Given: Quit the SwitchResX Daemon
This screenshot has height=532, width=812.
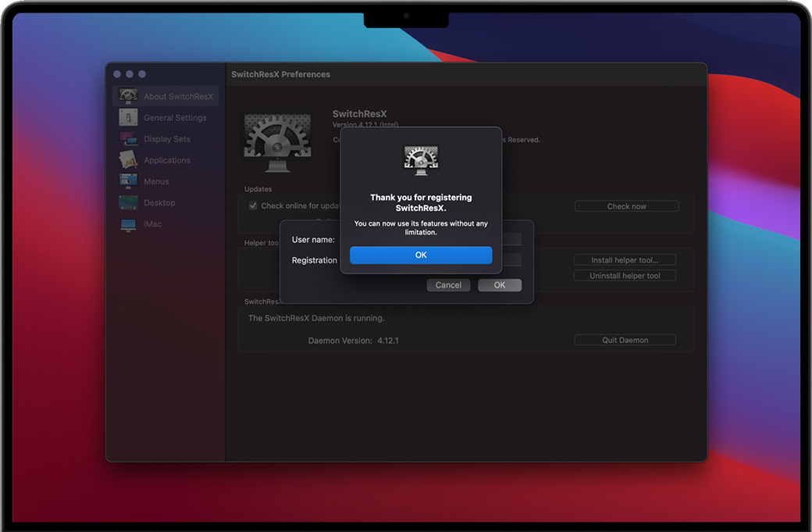Looking at the screenshot, I should 625,340.
